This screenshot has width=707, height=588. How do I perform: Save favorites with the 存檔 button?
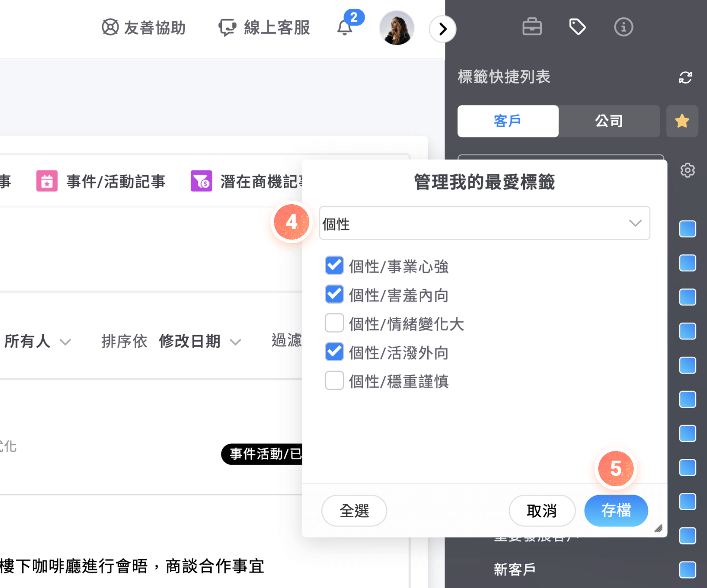click(x=616, y=511)
